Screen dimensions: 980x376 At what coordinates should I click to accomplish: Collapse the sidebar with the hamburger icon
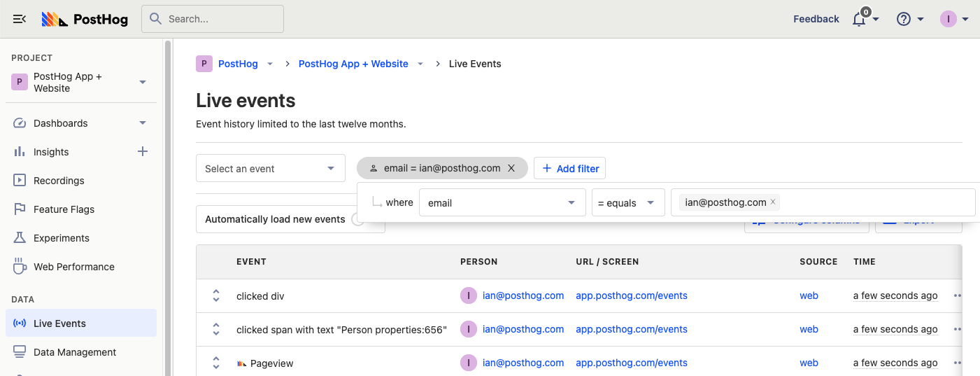coord(20,19)
